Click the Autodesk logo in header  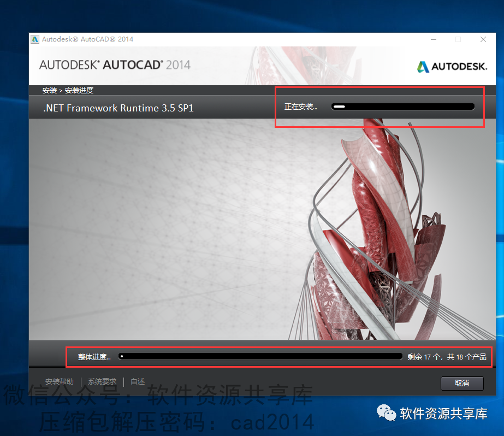(452, 67)
